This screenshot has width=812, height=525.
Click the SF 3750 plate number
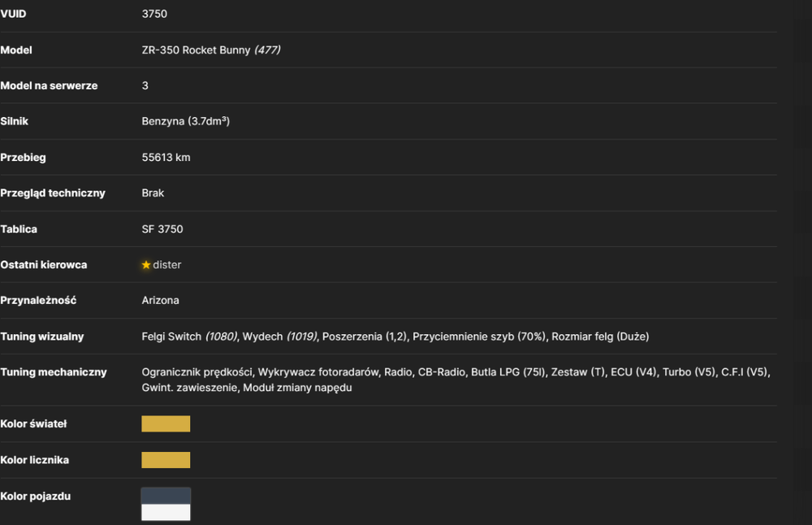tap(162, 229)
